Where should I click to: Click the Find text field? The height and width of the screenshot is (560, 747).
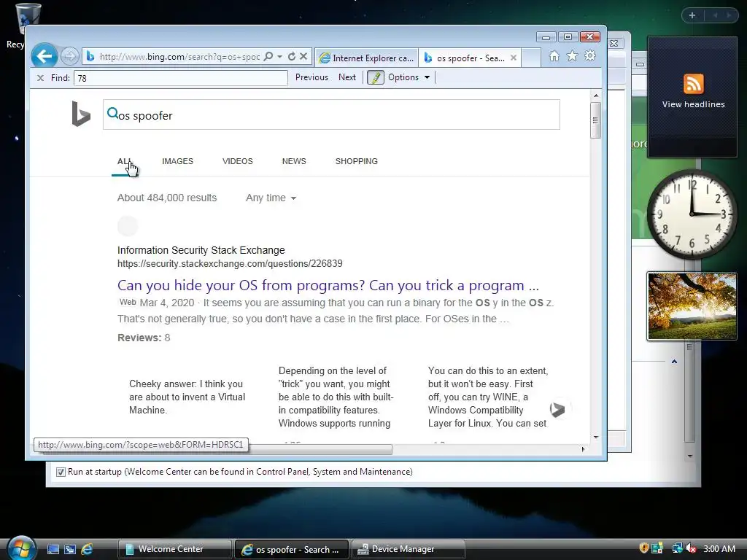click(x=181, y=78)
